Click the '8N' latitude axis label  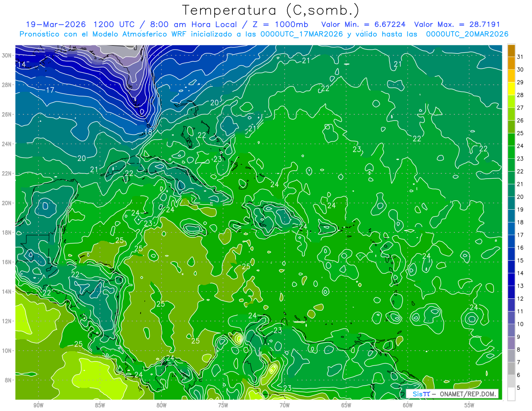click(x=9, y=380)
